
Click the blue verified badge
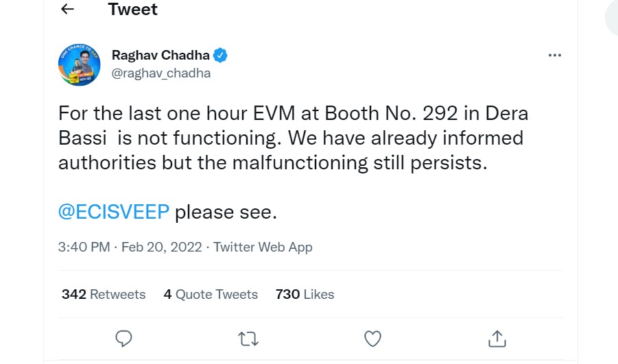tap(221, 56)
